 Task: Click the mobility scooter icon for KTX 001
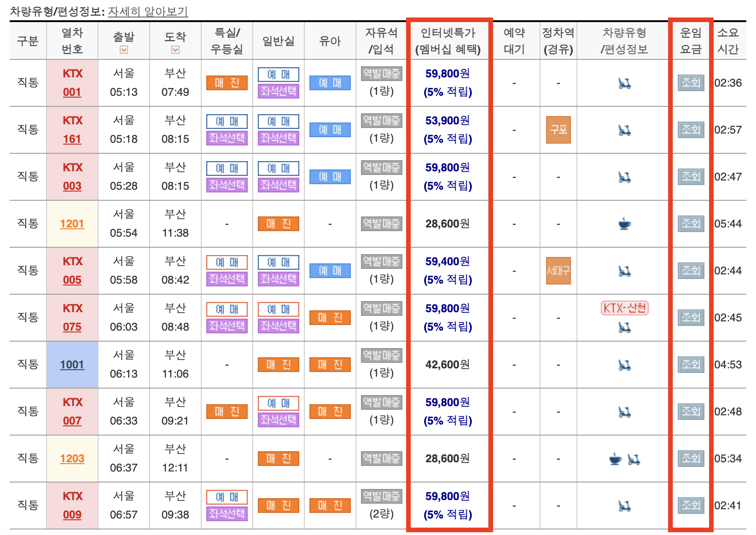[x=625, y=83]
